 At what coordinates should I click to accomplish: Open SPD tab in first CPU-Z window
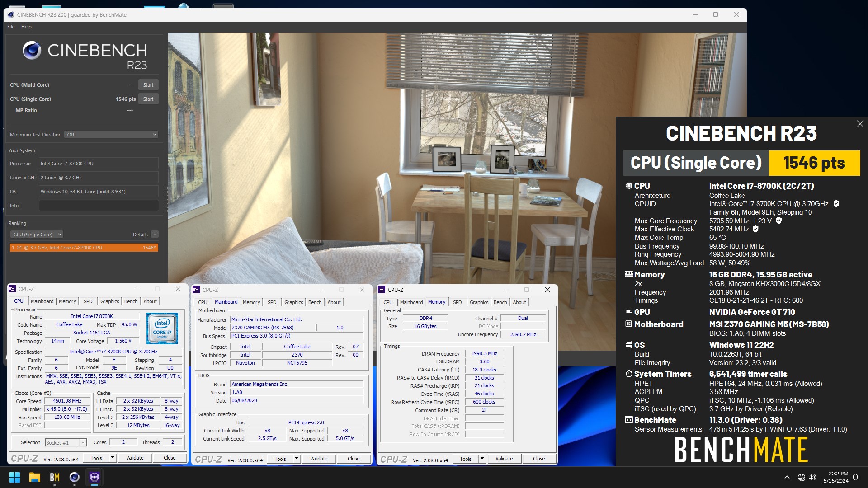88,301
